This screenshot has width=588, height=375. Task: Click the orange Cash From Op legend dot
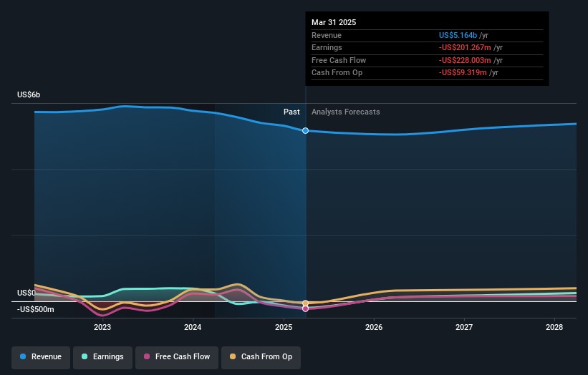tap(233, 356)
